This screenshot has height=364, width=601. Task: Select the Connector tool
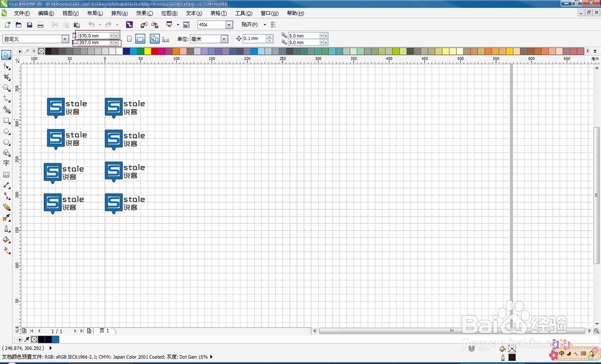(6, 196)
